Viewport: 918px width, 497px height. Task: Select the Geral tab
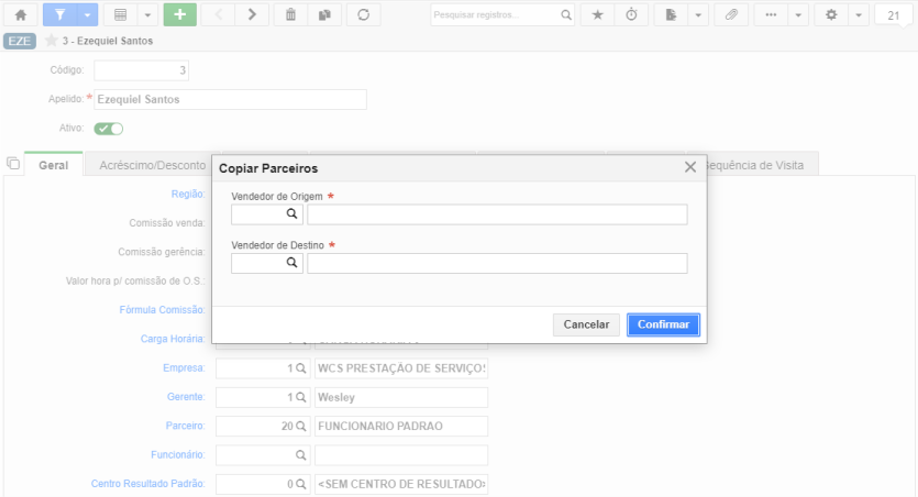tap(53, 165)
